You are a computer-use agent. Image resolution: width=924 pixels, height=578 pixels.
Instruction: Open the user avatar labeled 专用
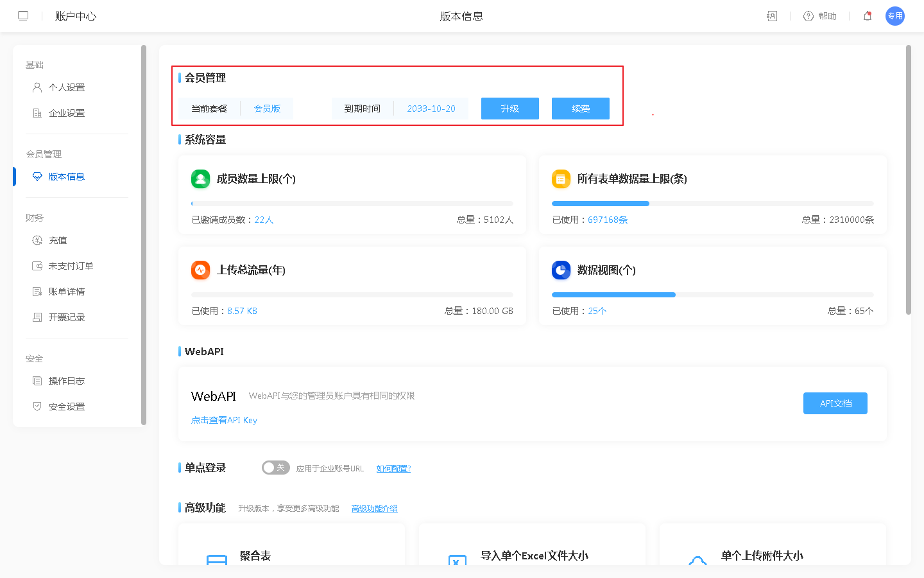point(894,16)
